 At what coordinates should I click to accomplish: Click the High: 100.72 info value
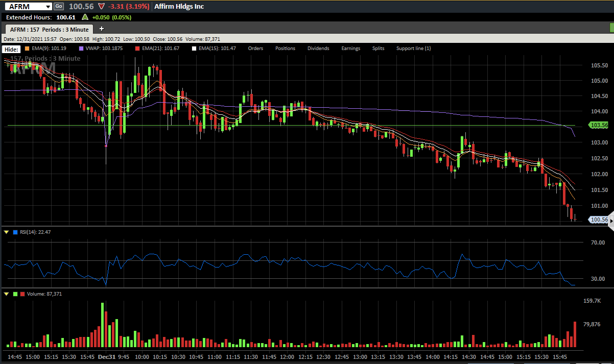point(107,39)
